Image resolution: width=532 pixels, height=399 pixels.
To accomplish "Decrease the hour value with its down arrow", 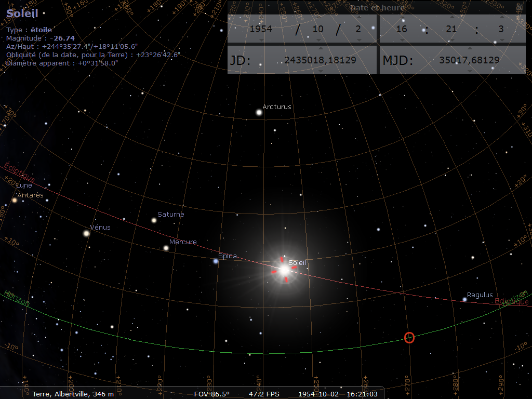I will coord(402,40).
